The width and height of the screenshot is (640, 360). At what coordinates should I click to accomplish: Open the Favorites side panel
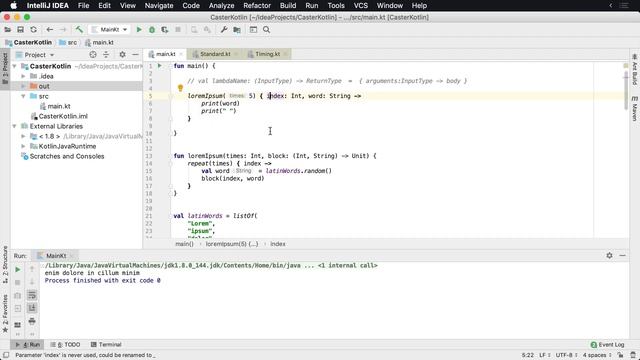tap(5, 312)
